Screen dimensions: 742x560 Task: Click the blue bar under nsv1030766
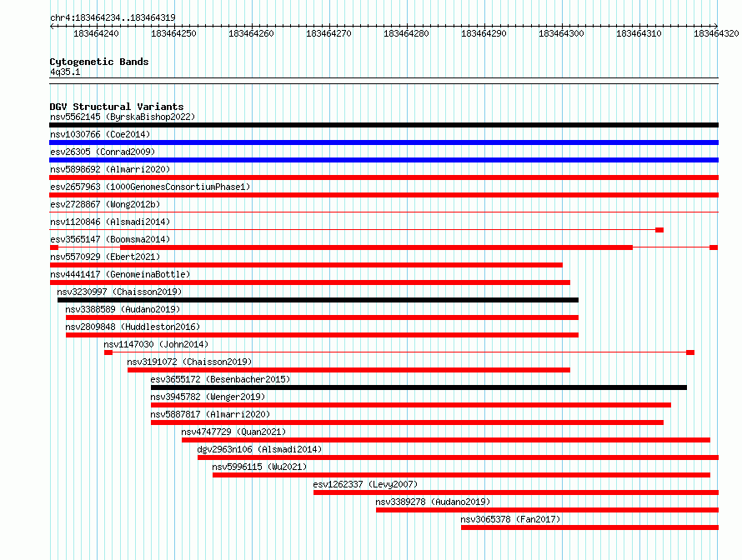coord(384,142)
